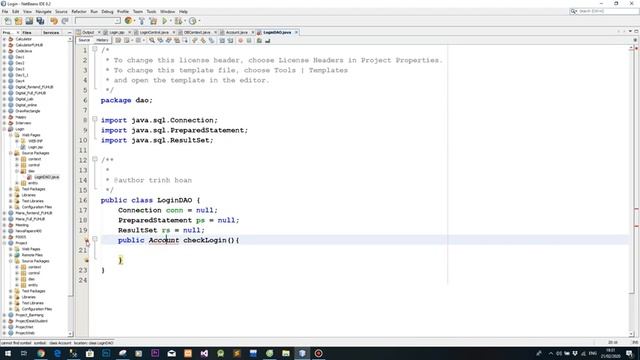Click the Undo toolbar icon
The height and width of the screenshot is (360, 640).
coord(54,21)
